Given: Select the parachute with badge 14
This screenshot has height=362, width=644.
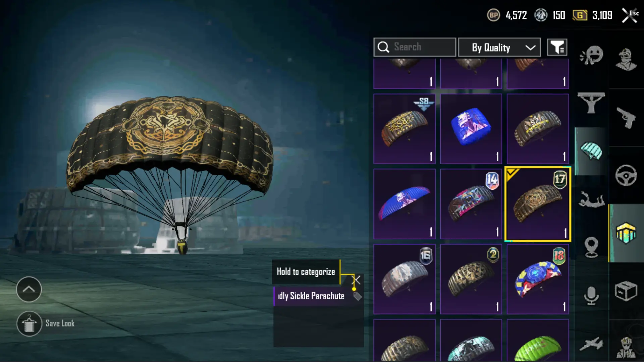Looking at the screenshot, I should 471,204.
